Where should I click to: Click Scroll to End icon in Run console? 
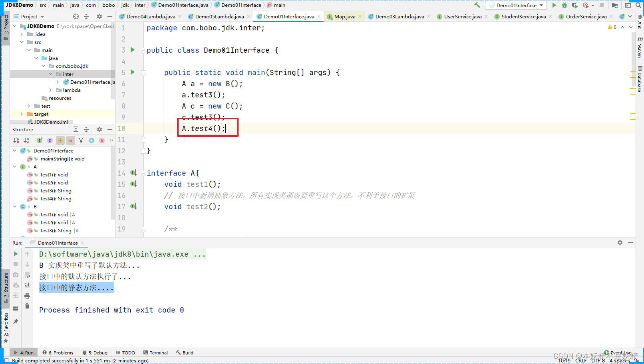[x=27, y=285]
